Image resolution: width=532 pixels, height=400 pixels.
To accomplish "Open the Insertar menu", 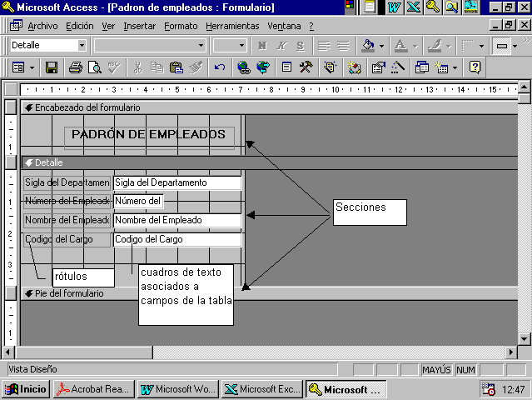I will tap(139, 26).
